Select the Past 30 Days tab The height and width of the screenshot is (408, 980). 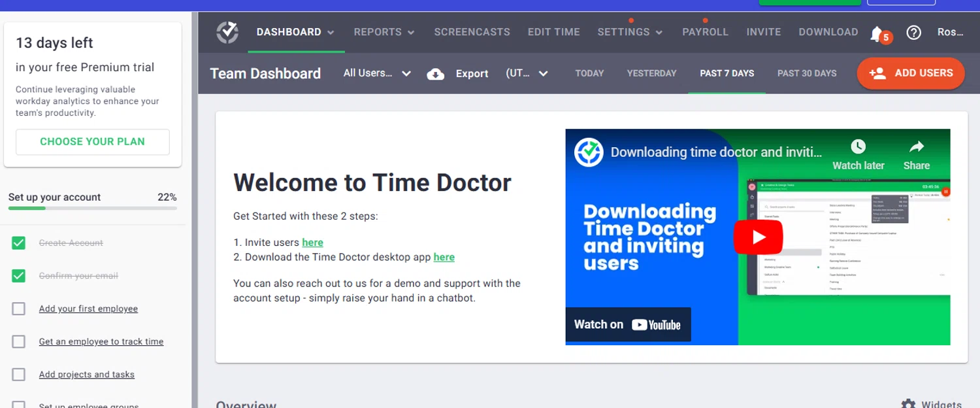pos(807,73)
